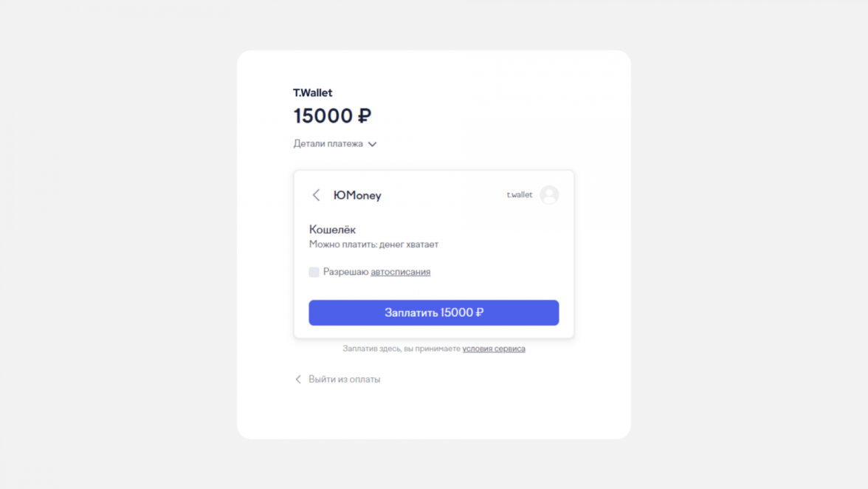Open the user avatar icon
The width and height of the screenshot is (868, 489).
(549, 195)
